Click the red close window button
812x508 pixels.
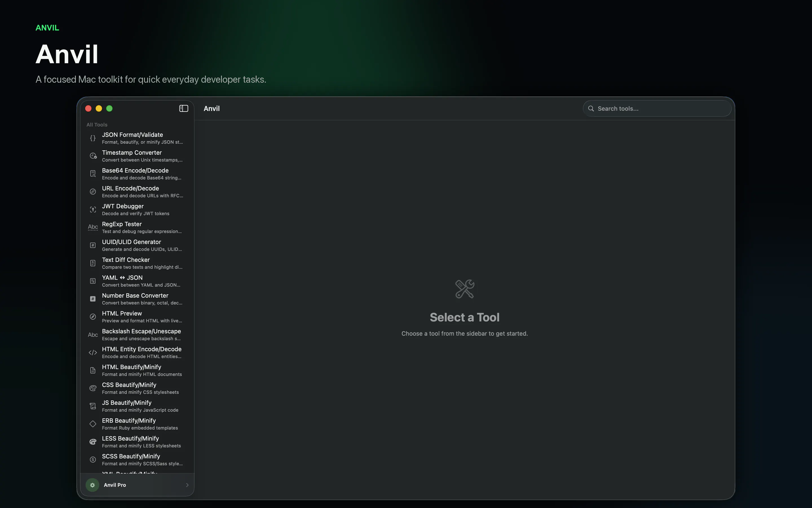pos(88,109)
